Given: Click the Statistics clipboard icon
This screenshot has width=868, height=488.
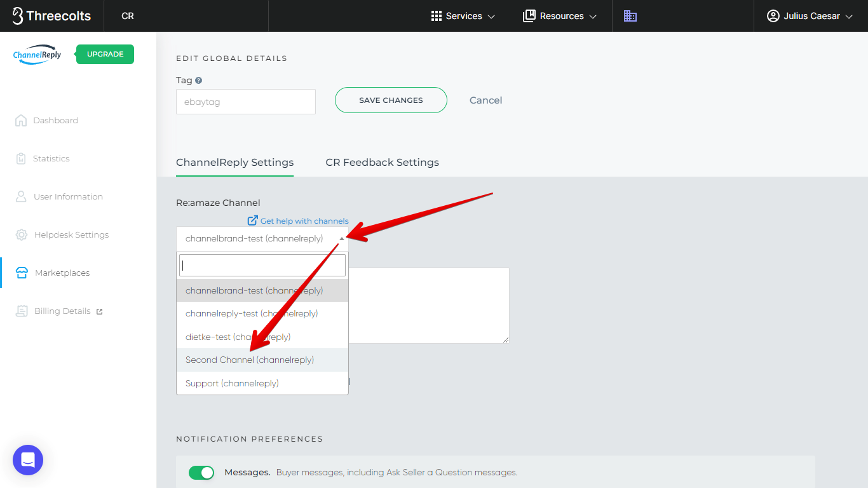Looking at the screenshot, I should tap(21, 158).
